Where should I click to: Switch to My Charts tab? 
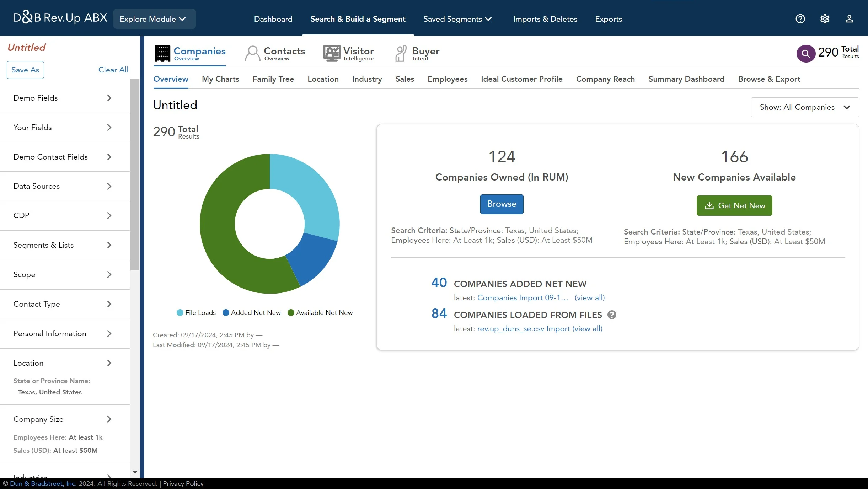tap(220, 79)
